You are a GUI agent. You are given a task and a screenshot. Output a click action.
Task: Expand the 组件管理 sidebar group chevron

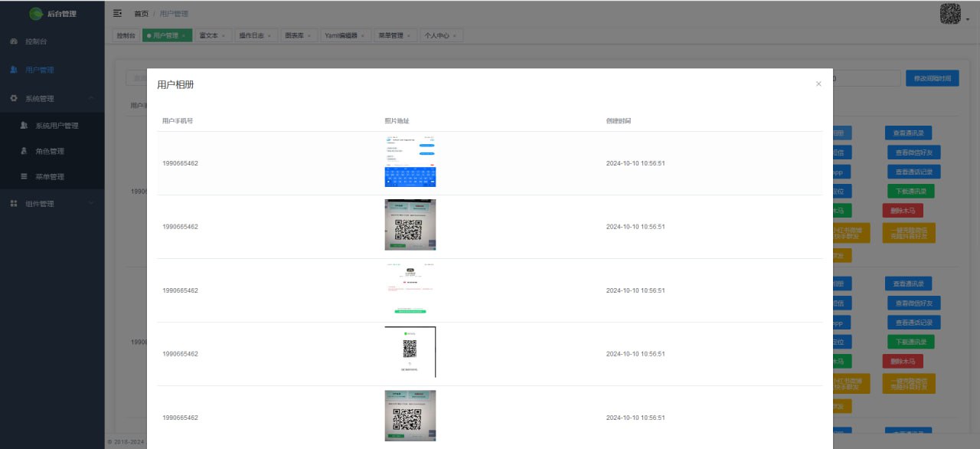[x=91, y=204]
